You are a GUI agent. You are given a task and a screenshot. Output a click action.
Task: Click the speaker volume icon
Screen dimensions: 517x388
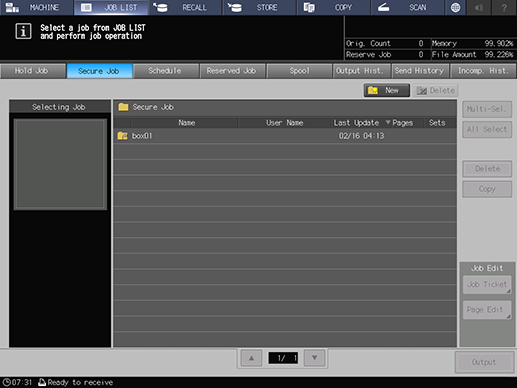(x=479, y=7)
